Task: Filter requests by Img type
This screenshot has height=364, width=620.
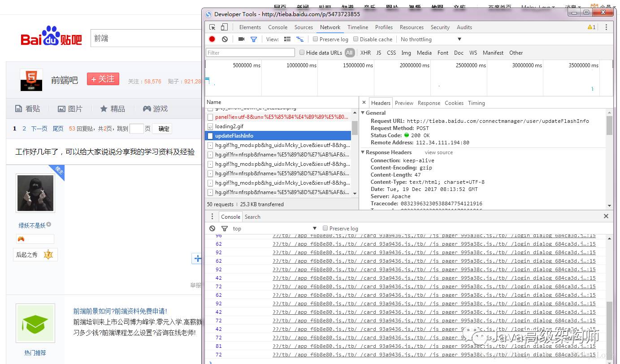Action: pos(406,53)
